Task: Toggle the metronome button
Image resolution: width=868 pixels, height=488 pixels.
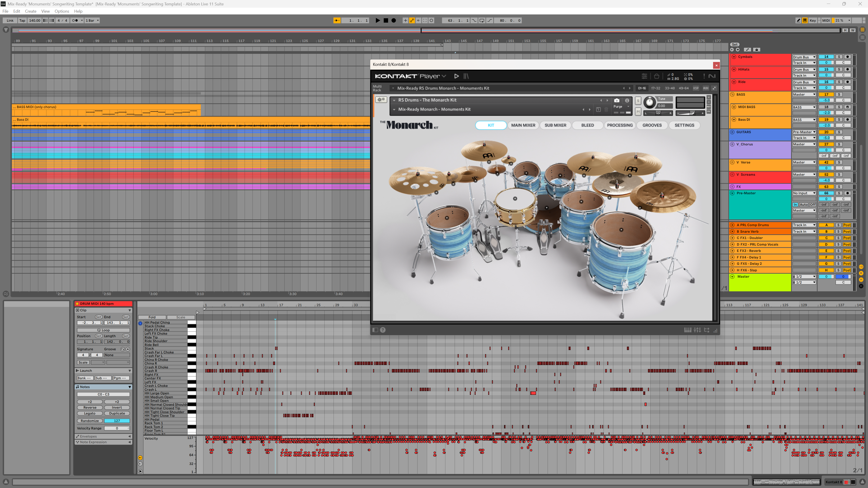Action: (75, 20)
